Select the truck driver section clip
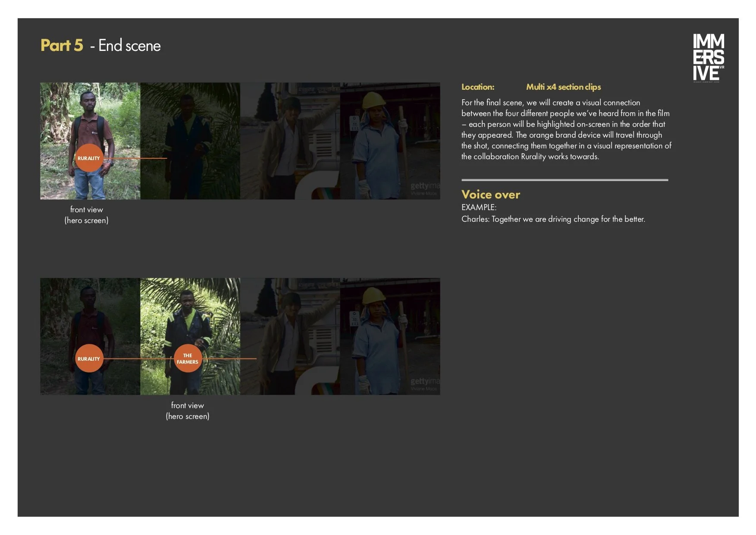The height and width of the screenshot is (535, 756). pos(289,142)
